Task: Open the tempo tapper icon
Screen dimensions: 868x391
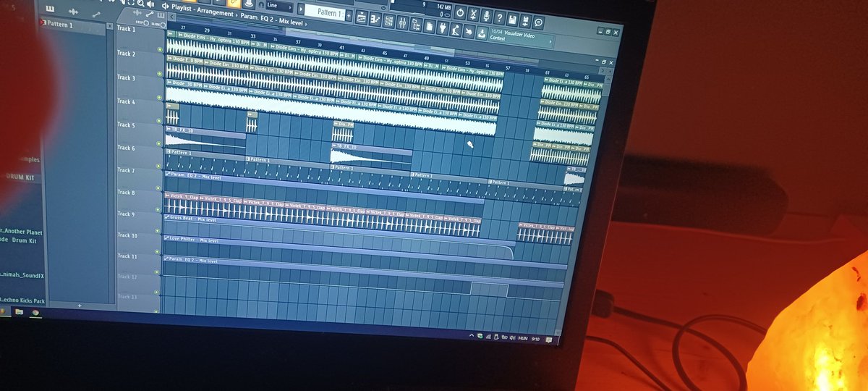Action: (456, 29)
